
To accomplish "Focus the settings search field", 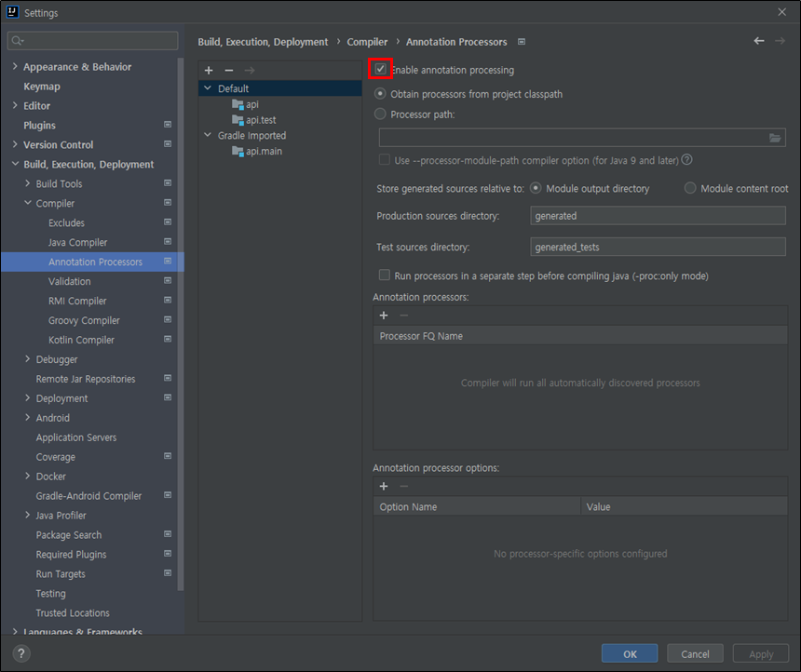I will tap(92, 41).
